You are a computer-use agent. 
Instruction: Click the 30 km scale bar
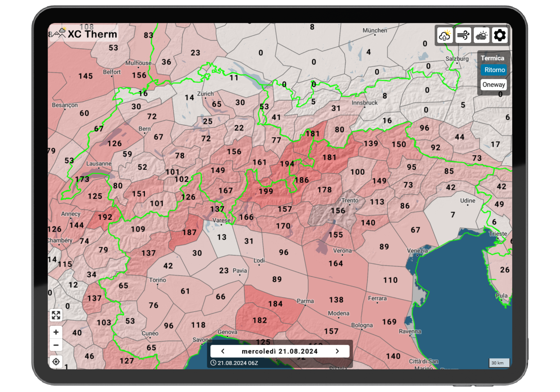[x=499, y=363]
